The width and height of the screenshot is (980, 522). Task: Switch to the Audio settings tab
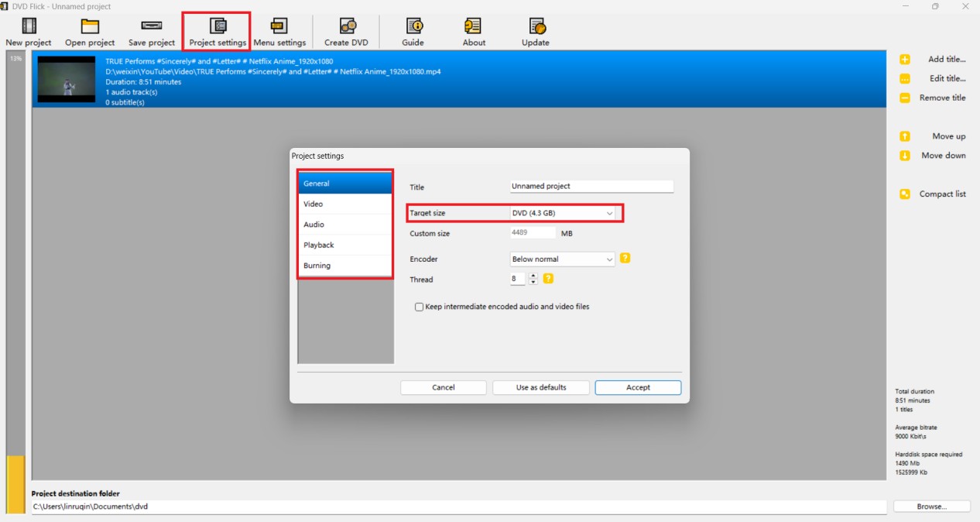point(345,225)
